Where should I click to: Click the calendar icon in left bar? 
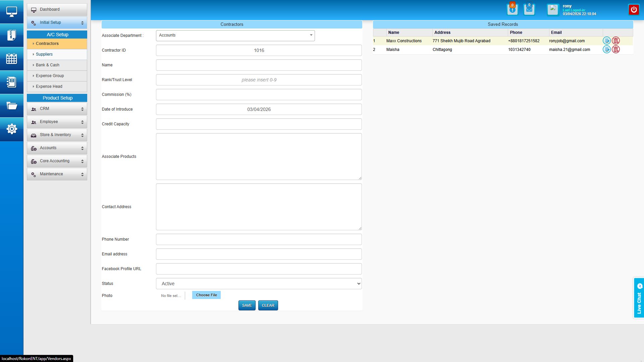(x=11, y=59)
